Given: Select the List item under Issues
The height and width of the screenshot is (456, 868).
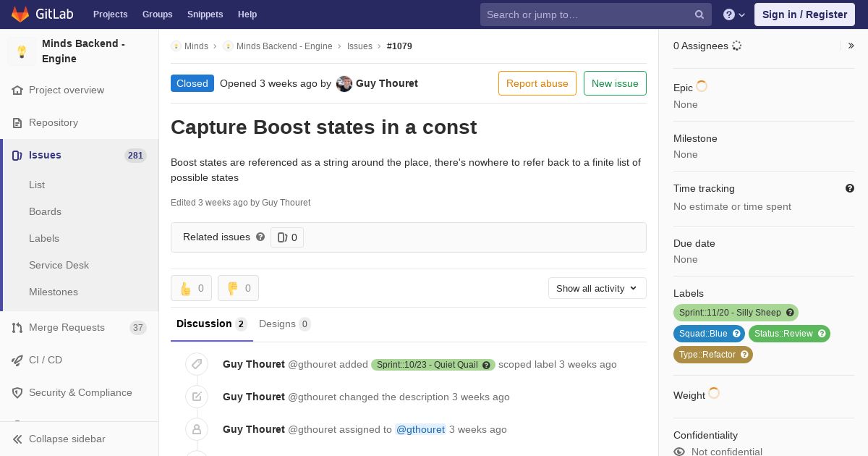Looking at the screenshot, I should tap(37, 185).
